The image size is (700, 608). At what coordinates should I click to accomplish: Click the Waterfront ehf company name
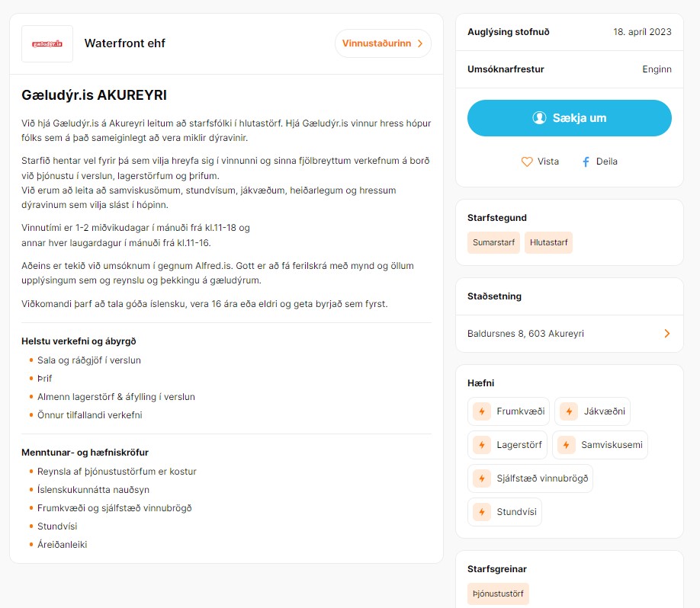[x=124, y=43]
